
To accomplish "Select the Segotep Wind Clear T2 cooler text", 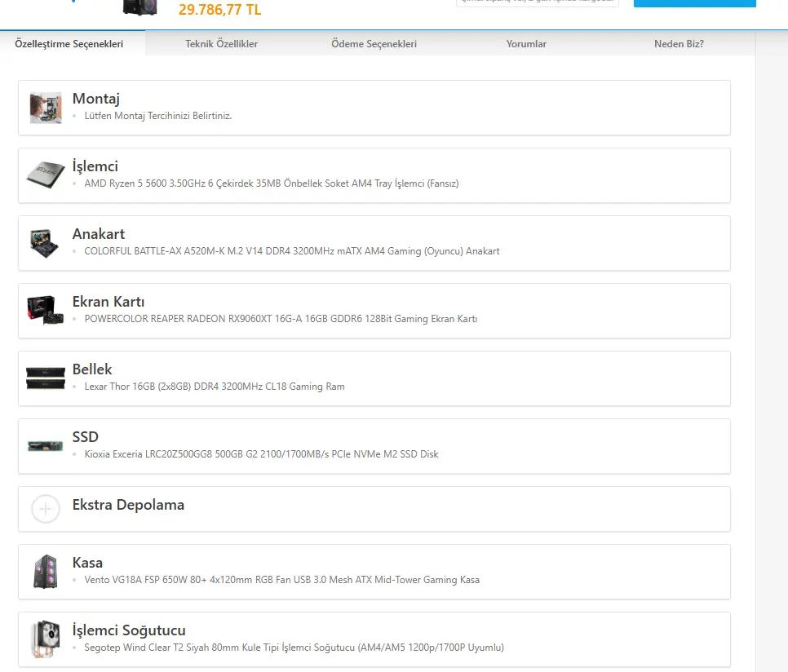I will point(294,648).
